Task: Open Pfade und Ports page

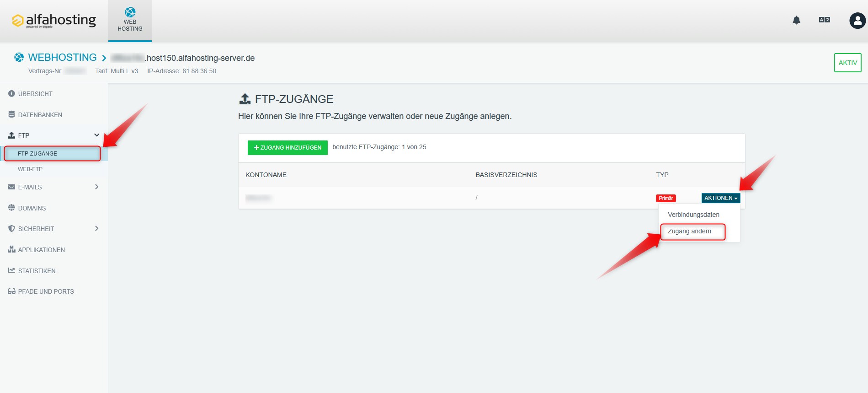Action: (x=46, y=291)
